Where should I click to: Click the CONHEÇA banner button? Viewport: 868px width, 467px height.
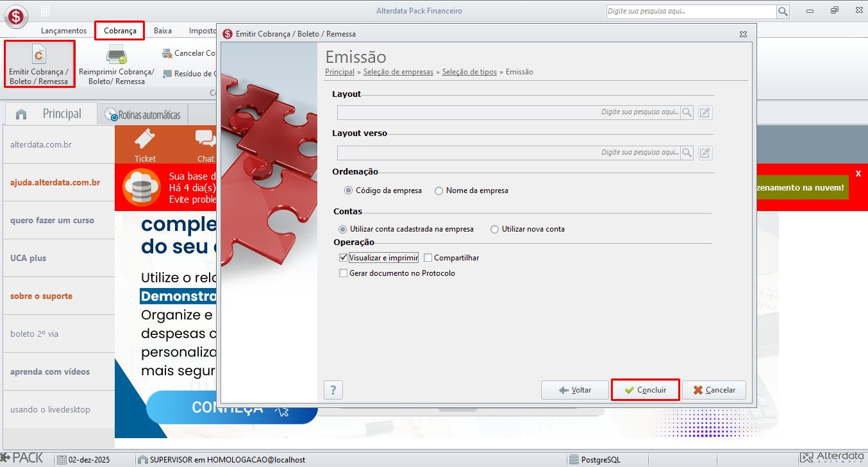(x=231, y=408)
